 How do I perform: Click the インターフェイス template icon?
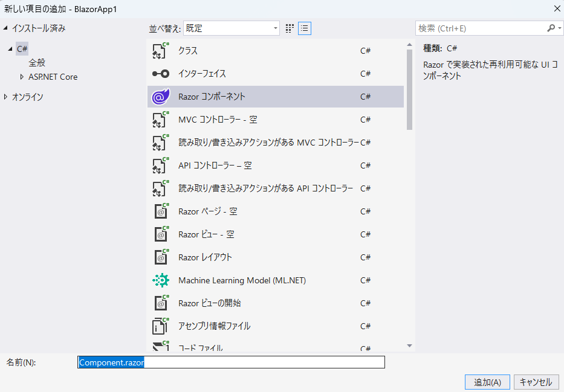click(x=160, y=74)
